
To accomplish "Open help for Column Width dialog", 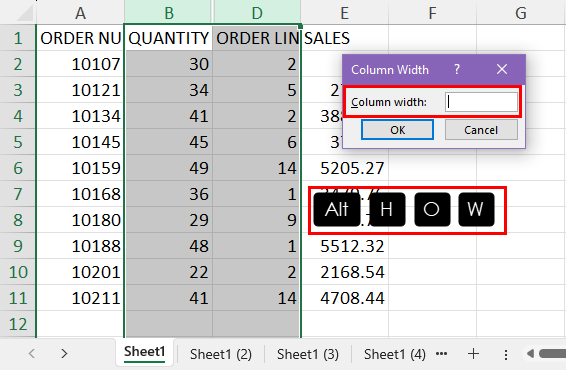I will 457,69.
